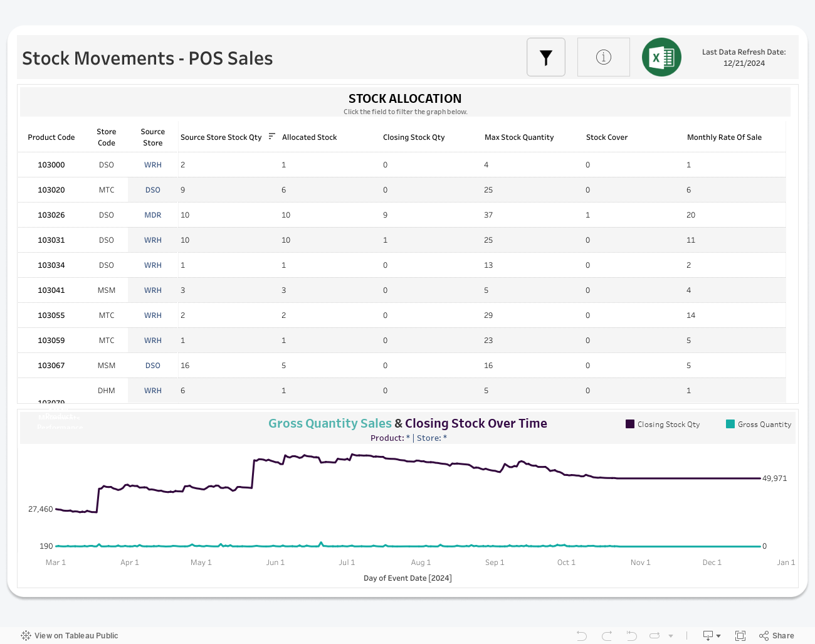Image resolution: width=815 pixels, height=644 pixels.
Task: Click the Max Stock Quantity header
Action: [519, 137]
